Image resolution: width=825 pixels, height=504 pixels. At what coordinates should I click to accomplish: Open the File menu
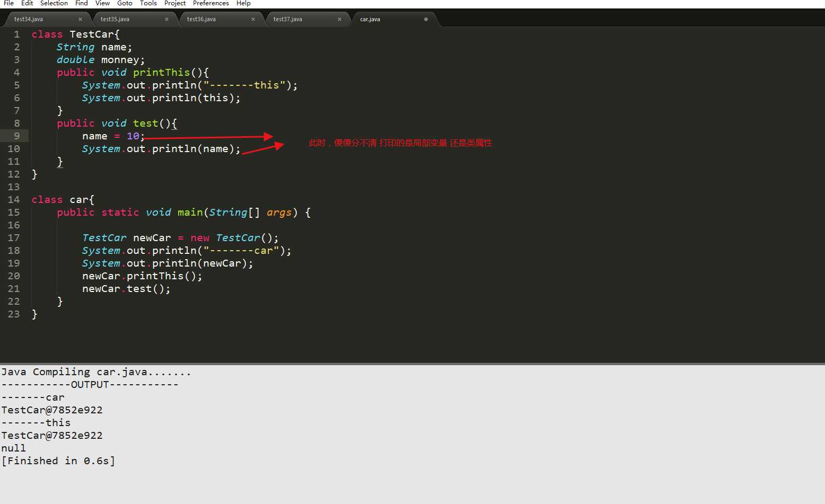point(8,3)
